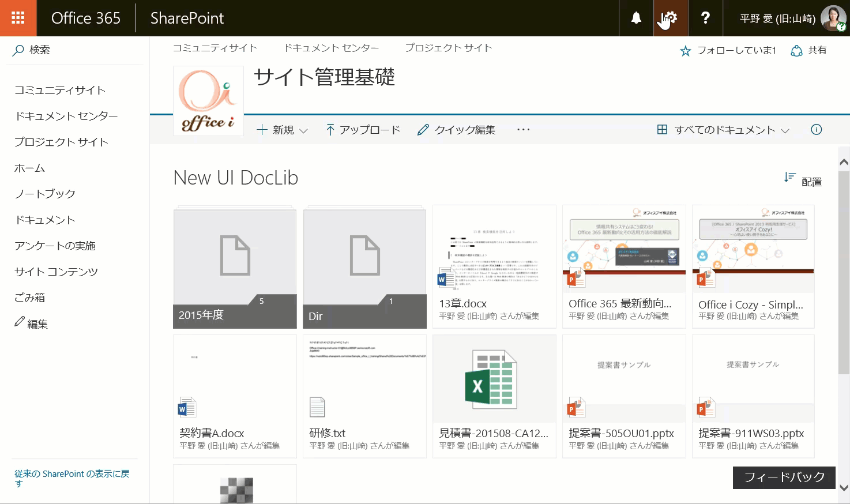Image resolution: width=850 pixels, height=504 pixels.
Task: Open コミュニティサイト in top navigation
Action: (x=215, y=48)
